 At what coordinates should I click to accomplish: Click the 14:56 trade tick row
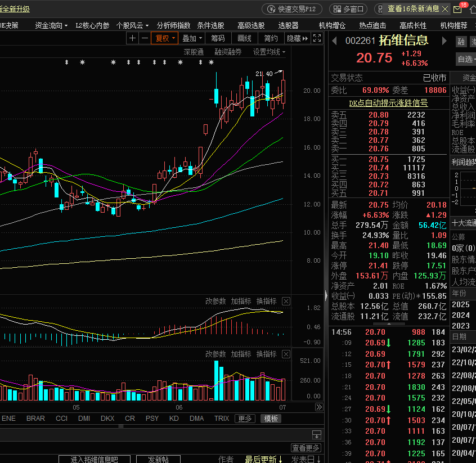tap(388, 332)
